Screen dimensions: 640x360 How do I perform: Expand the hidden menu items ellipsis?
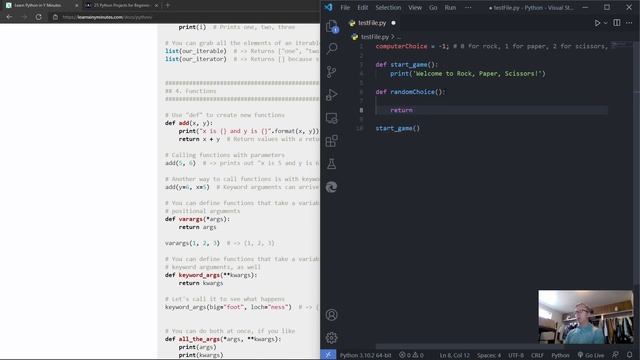[468, 7]
